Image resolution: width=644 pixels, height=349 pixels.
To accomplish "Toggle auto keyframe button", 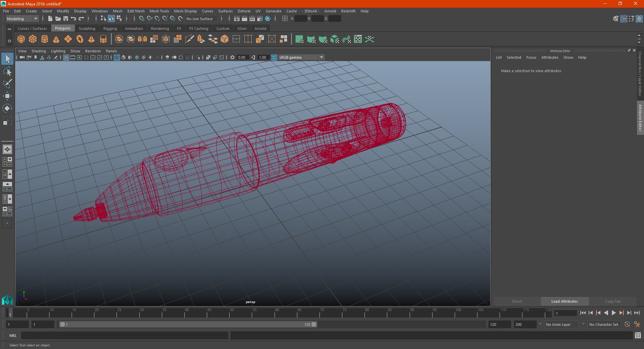I will click(627, 325).
